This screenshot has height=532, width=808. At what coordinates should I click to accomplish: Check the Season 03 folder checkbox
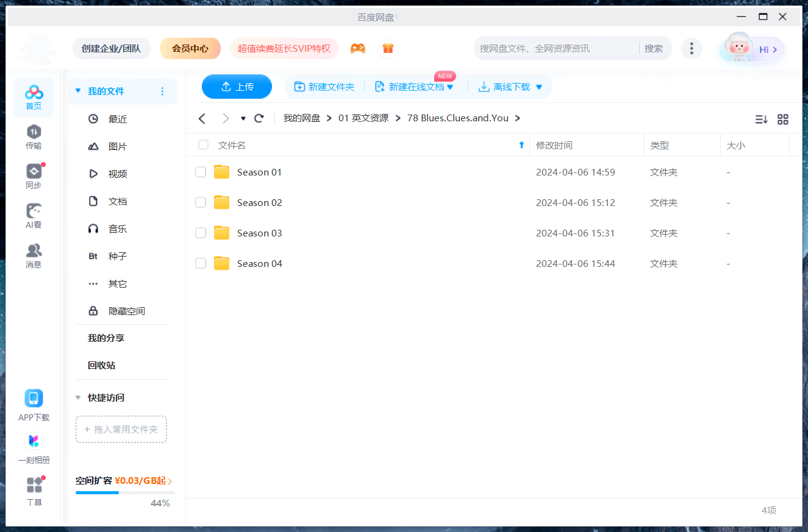201,233
